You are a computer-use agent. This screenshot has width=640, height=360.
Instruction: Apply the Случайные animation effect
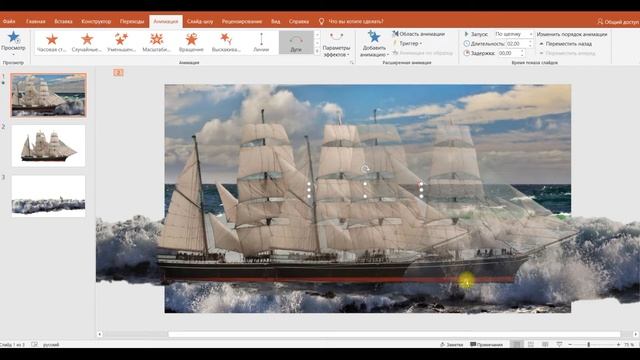coord(87,42)
